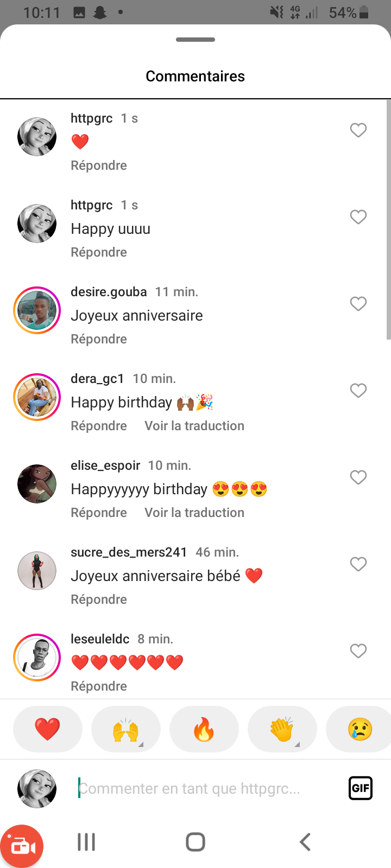The width and height of the screenshot is (391, 868).
Task: Pick the fire emoji quick reaction
Action: click(x=204, y=729)
